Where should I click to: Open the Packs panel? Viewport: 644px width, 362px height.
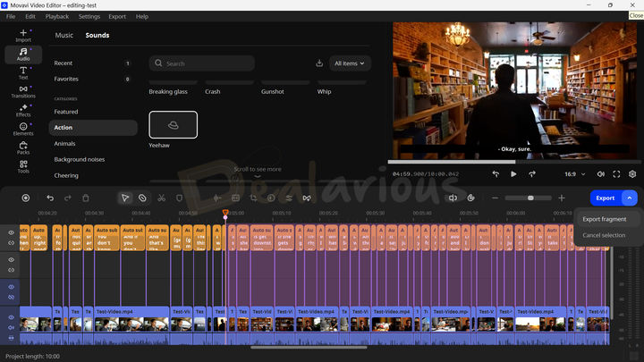tap(23, 147)
